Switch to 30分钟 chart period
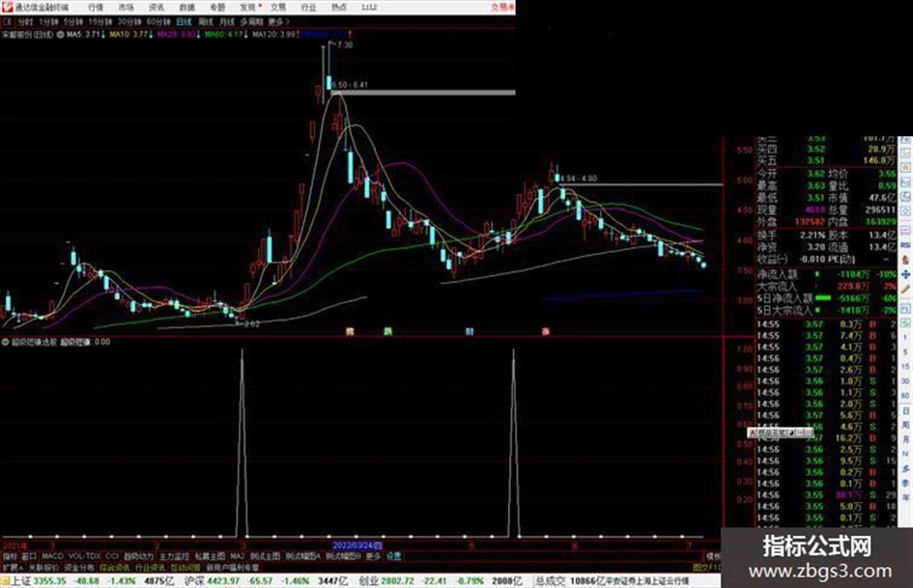The height and width of the screenshot is (588, 913). (x=129, y=22)
